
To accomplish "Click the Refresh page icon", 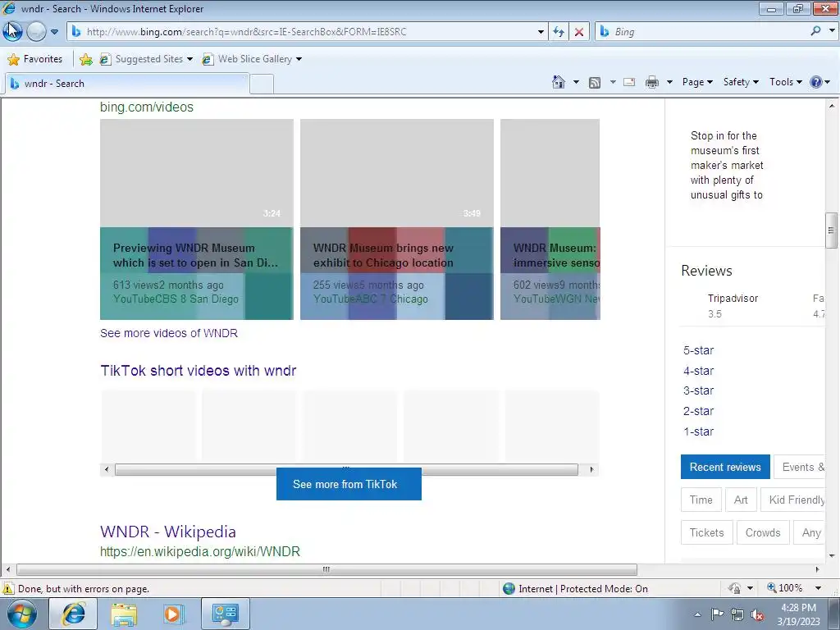I will (559, 32).
